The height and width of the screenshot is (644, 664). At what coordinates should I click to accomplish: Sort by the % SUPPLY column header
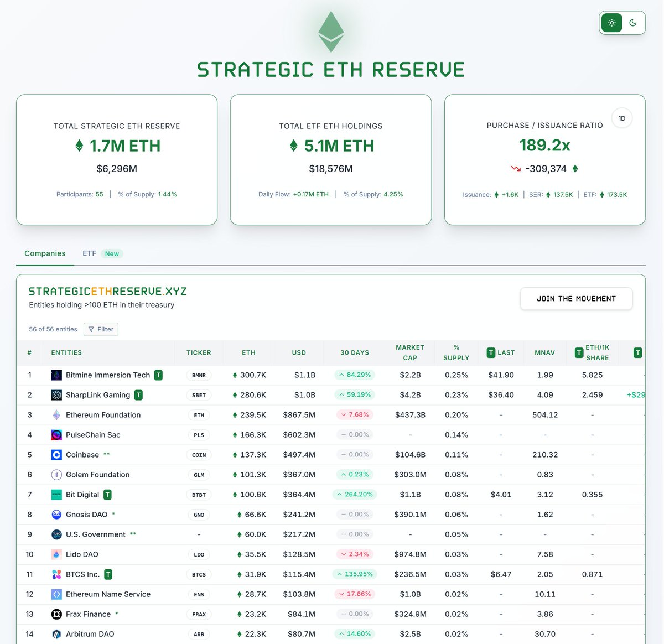456,352
